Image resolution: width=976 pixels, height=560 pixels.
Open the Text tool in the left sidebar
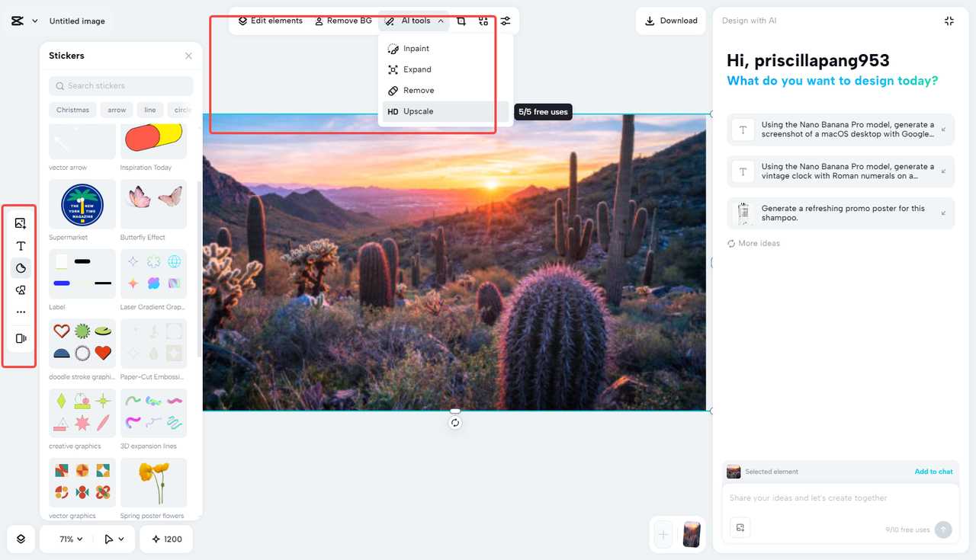pos(20,245)
